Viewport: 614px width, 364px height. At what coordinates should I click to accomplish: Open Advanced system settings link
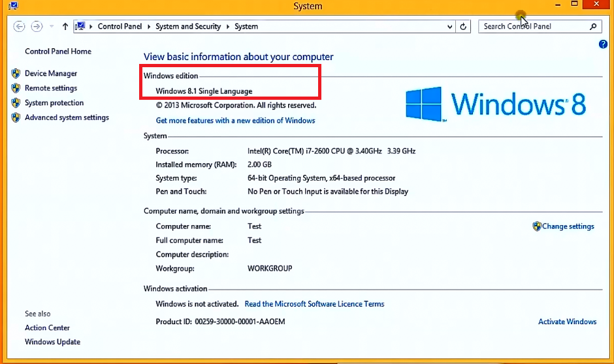coord(67,117)
